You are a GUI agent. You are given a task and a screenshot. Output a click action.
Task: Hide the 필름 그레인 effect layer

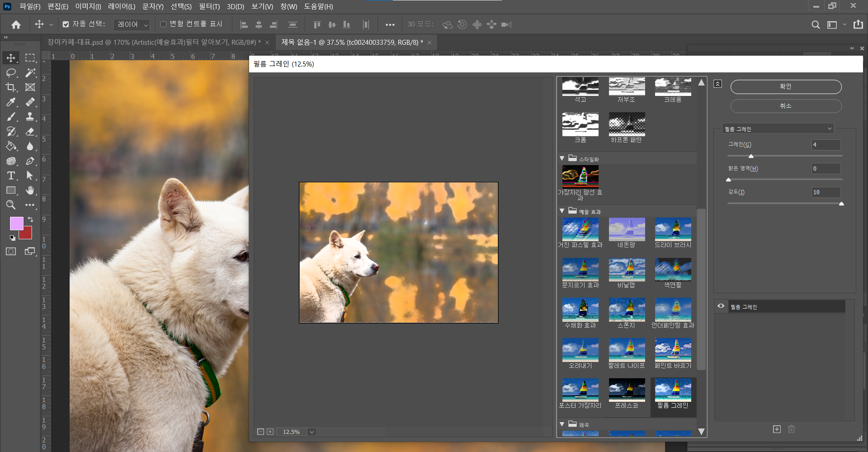(x=721, y=306)
